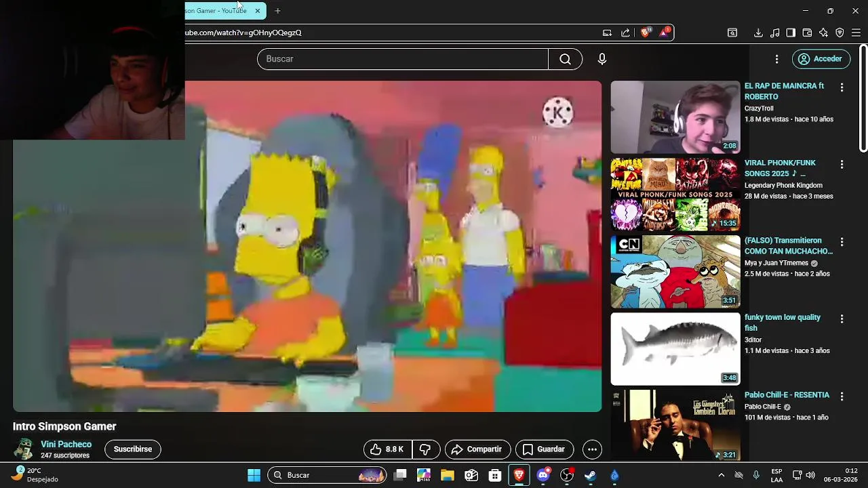This screenshot has width=868, height=488.
Task: Open Outlook from the taskbar
Action: pos(471,475)
